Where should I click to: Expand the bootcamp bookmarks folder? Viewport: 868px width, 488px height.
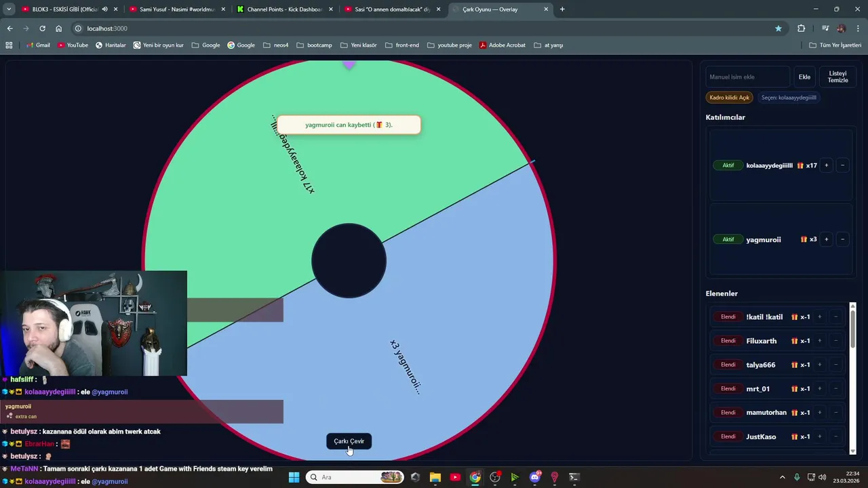tap(314, 45)
